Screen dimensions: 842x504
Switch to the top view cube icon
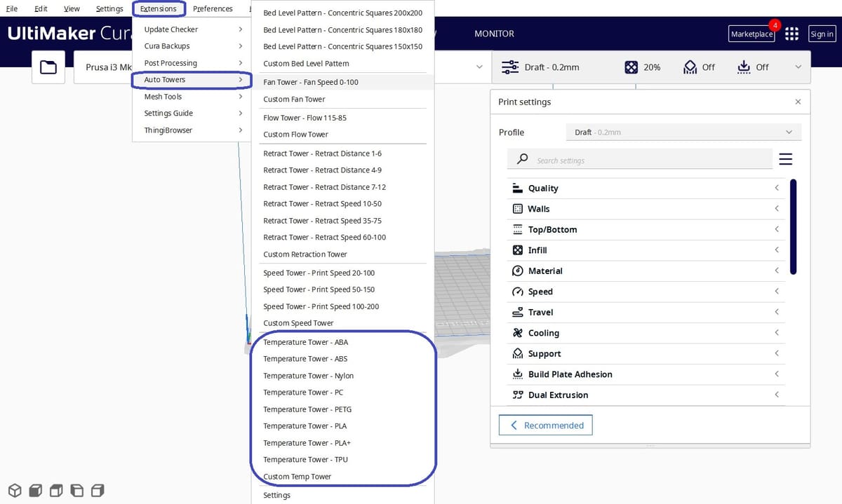[57, 489]
